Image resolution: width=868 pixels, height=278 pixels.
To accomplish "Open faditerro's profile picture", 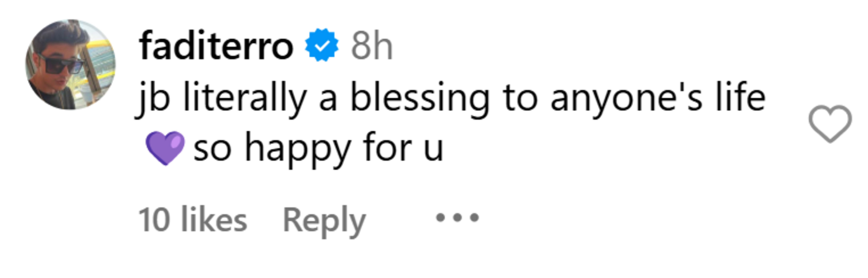I will pos(70,64).
